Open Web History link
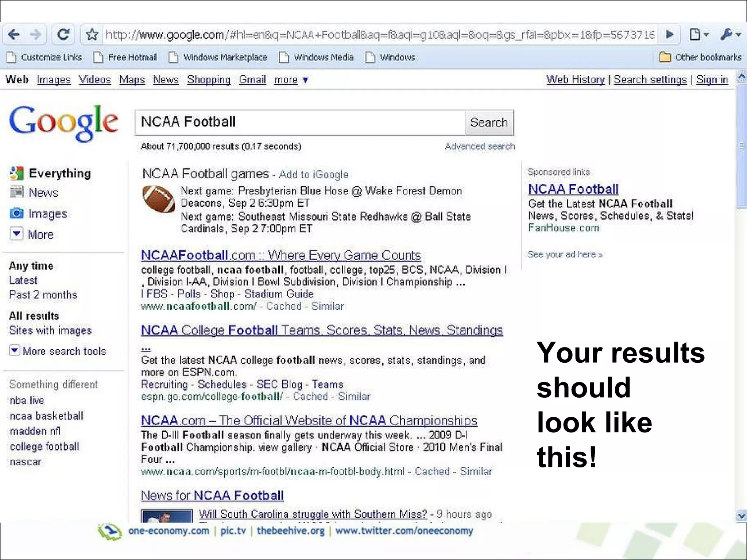 pyautogui.click(x=575, y=79)
